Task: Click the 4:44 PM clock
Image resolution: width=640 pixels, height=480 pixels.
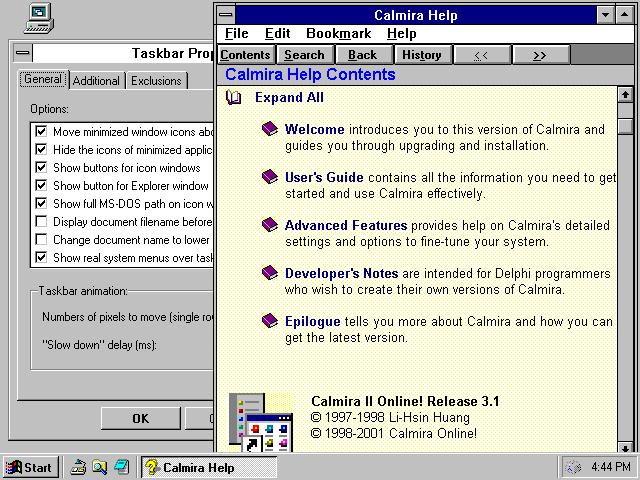Action: (x=611, y=467)
